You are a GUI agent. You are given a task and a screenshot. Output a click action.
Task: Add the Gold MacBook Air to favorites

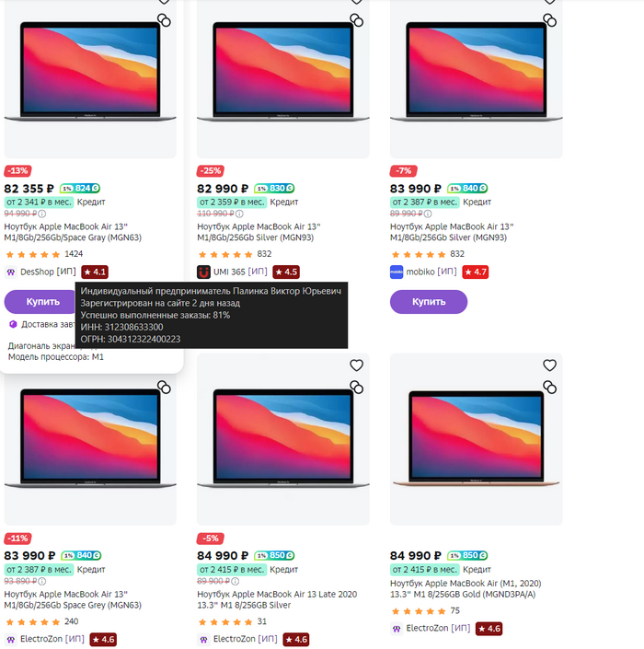click(549, 365)
